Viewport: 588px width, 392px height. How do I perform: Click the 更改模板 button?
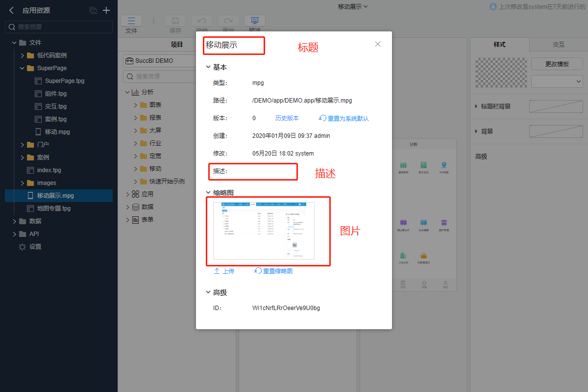pos(557,64)
